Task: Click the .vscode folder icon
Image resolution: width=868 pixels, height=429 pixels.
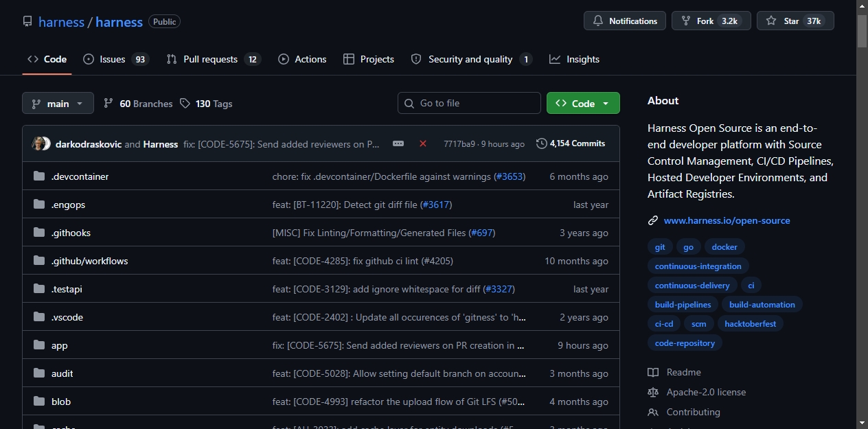Action: (x=39, y=317)
